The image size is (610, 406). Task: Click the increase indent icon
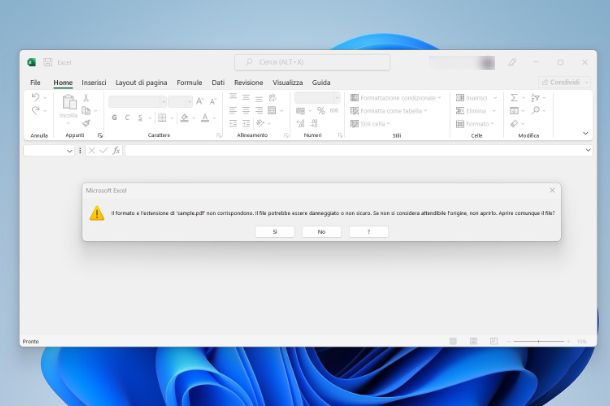(246, 123)
